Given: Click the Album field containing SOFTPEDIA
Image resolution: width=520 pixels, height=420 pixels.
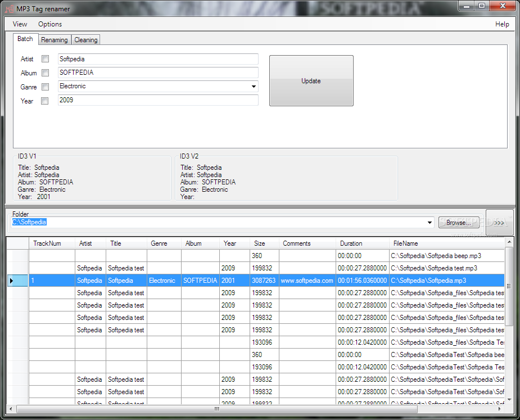Looking at the screenshot, I should 158,73.
